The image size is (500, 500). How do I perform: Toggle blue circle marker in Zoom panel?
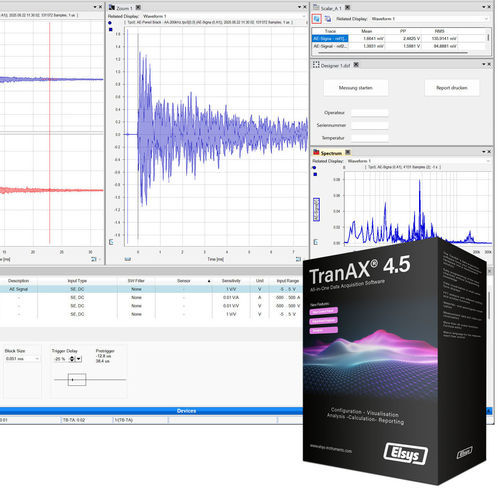pyautogui.click(x=110, y=23)
